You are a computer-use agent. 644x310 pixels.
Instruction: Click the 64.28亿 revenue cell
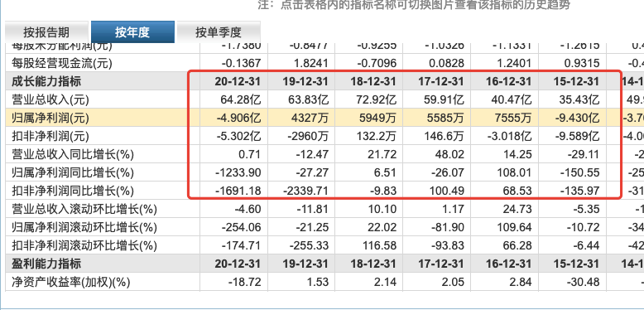click(x=241, y=99)
